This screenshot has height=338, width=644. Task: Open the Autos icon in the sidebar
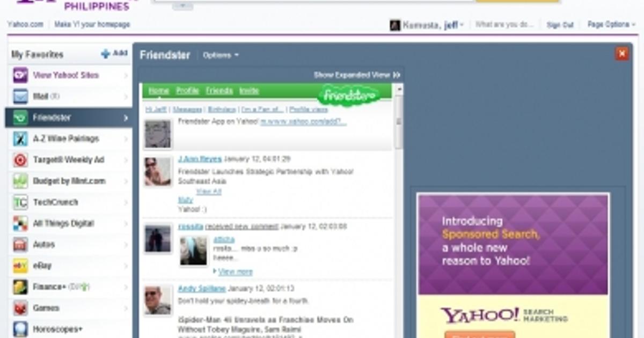[x=20, y=245]
